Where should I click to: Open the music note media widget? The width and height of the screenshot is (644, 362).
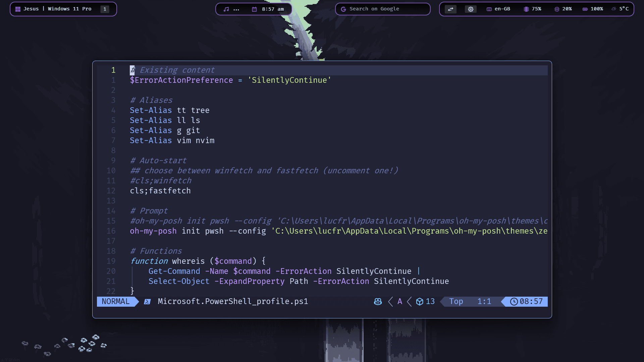click(x=226, y=9)
